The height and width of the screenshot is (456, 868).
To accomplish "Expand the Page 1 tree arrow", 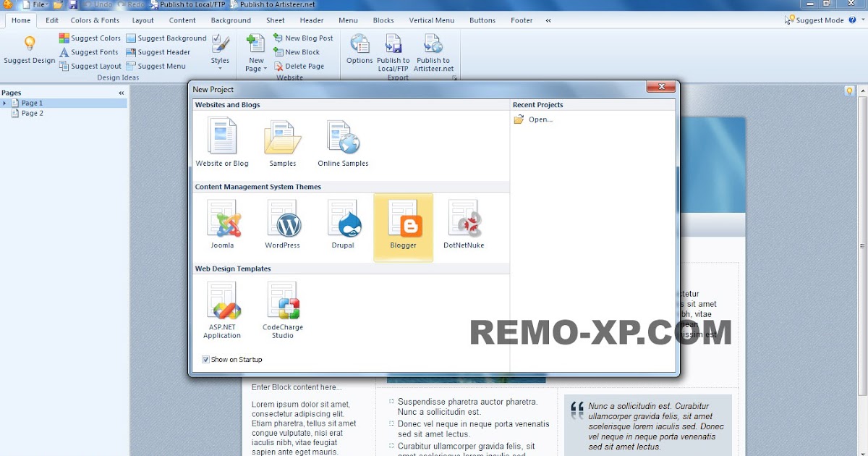I will coord(5,103).
